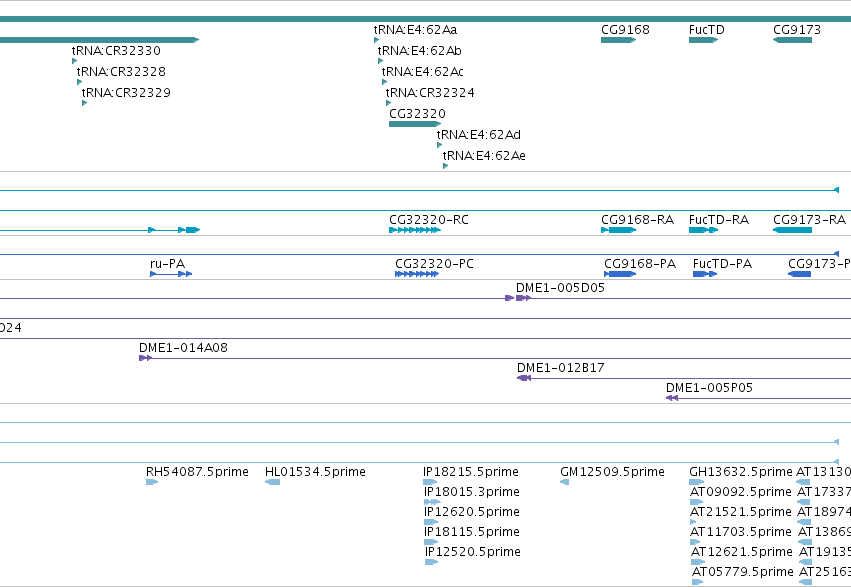The width and height of the screenshot is (851, 587).
Task: Select the tRNA:E4:62Ae label
Action: [484, 156]
